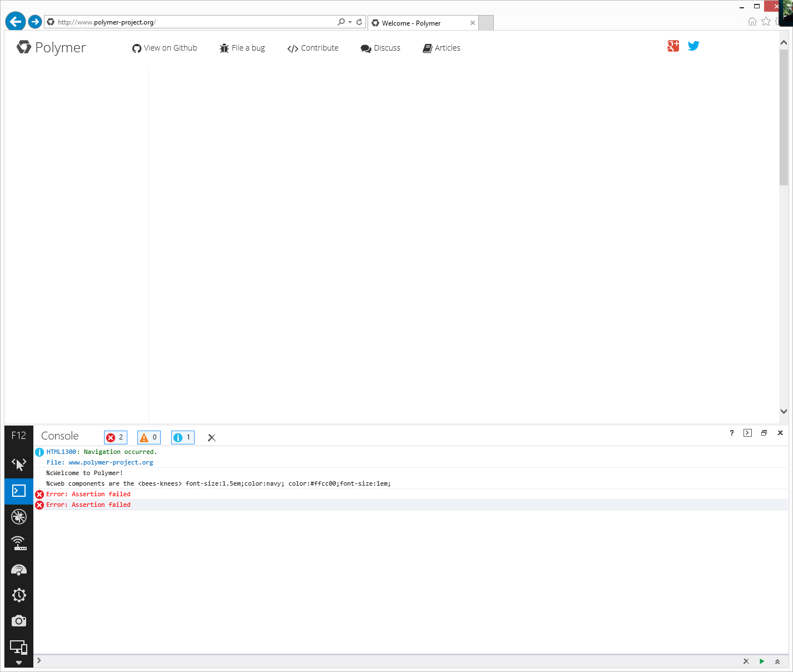Unpin the developer tools window

tap(764, 433)
